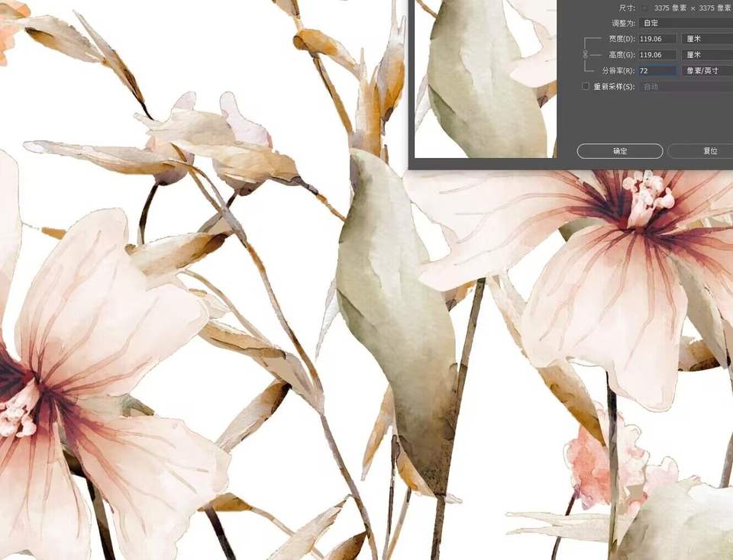This screenshot has height=560, width=733.
Task: Open the 像素/英寸 resolution unit dropdown
Action: (x=707, y=70)
